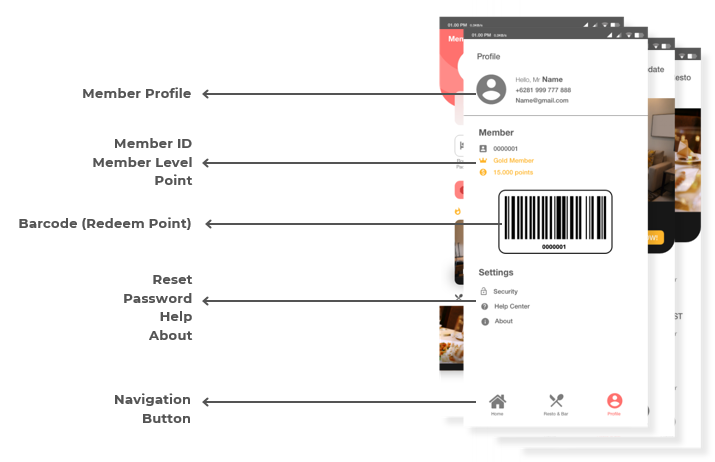715x462 pixels.
Task: Switch to the Resto & Bar tab
Action: click(x=556, y=403)
